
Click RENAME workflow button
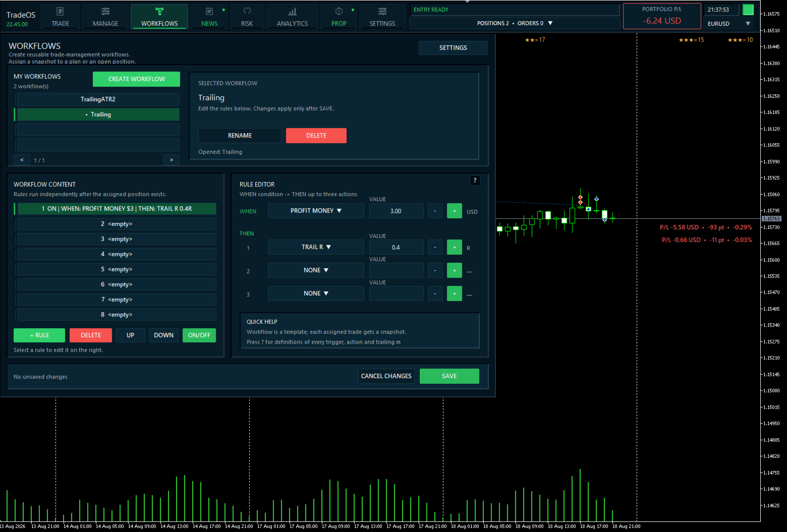click(x=240, y=136)
